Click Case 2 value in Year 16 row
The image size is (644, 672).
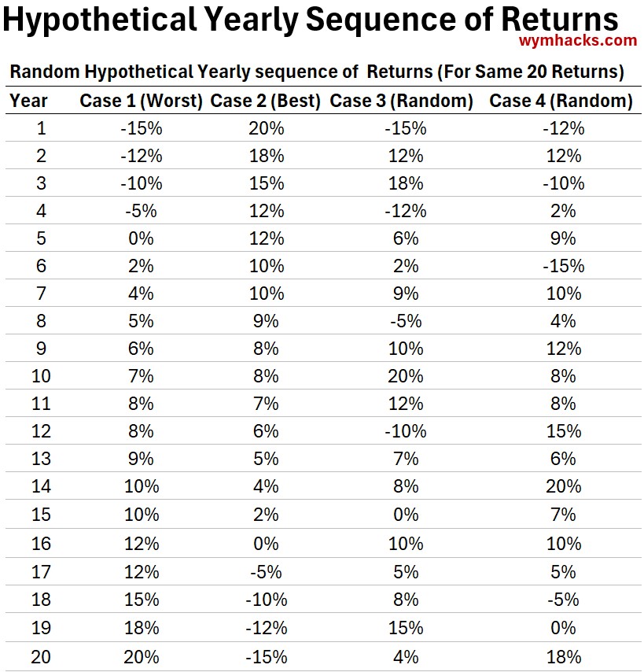[266, 543]
